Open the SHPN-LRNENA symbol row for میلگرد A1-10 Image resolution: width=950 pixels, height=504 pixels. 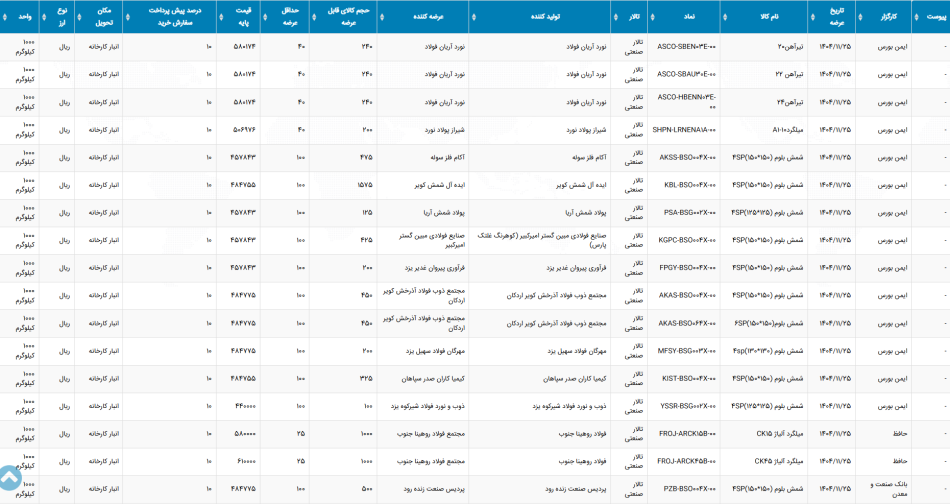(475, 130)
